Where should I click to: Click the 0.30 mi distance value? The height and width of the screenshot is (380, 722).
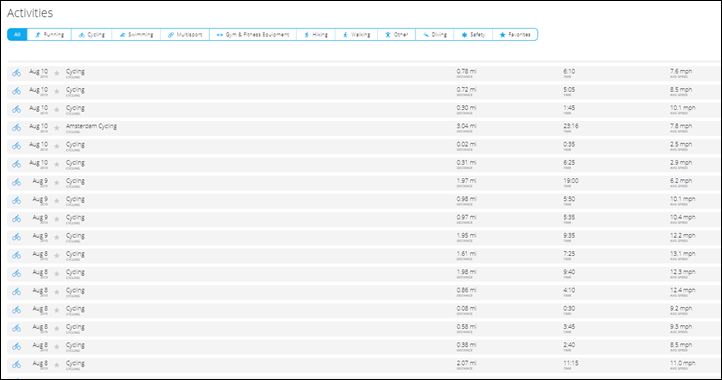466,108
